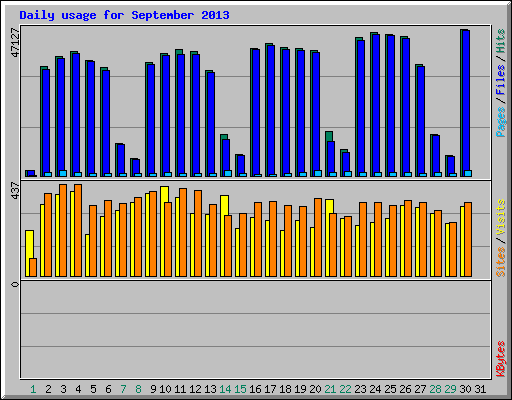Click the 'Files' legend label
512x400 pixels.
click(500, 79)
